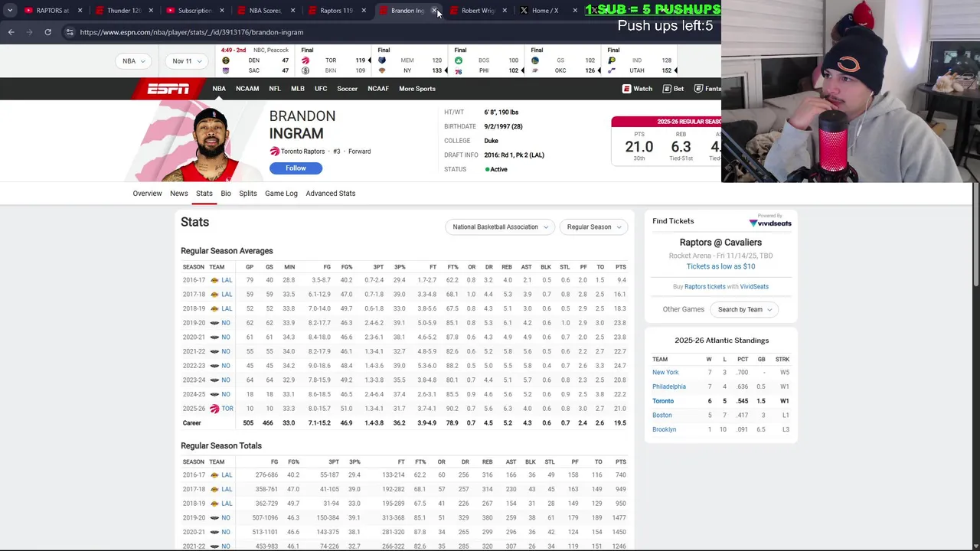Open the NCAAM menu item

pos(247,89)
